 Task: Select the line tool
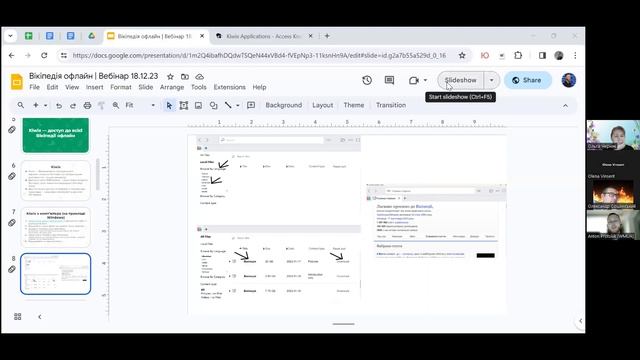(228, 105)
